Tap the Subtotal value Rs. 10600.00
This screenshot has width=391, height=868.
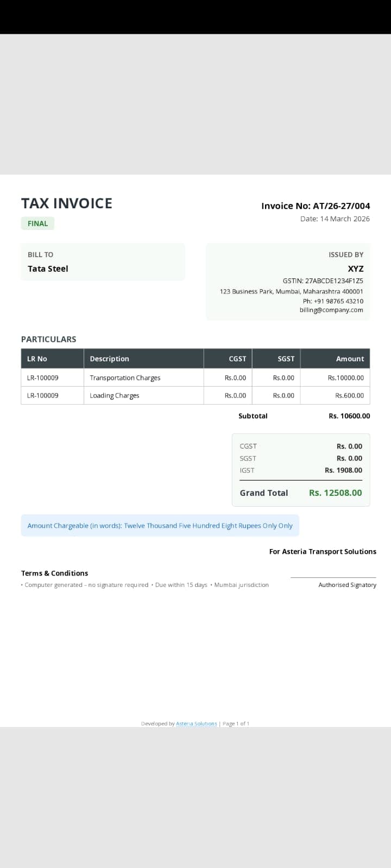click(x=349, y=416)
